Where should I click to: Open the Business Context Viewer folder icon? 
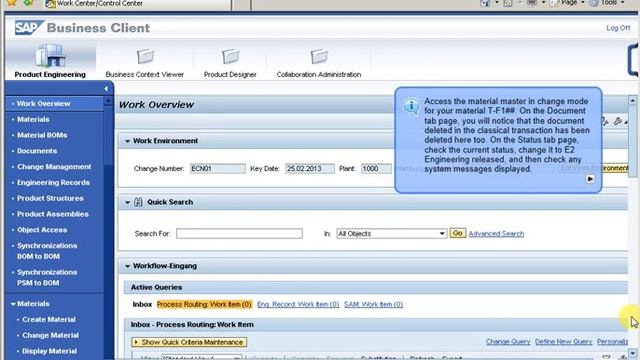click(145, 56)
